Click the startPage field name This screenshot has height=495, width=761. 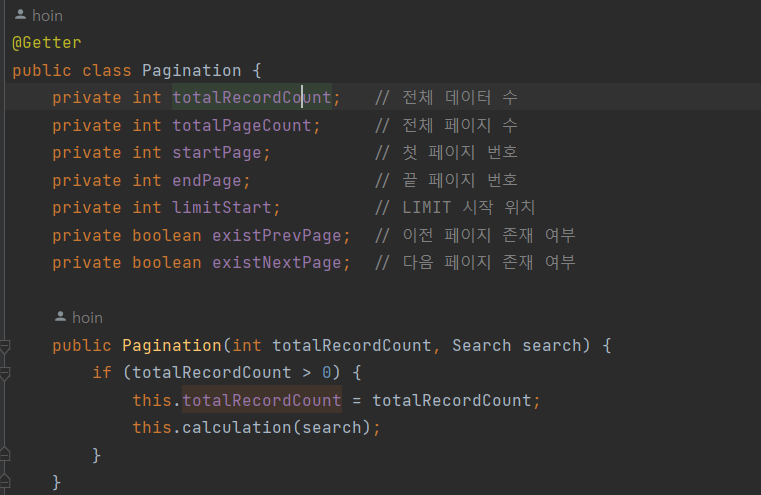217,153
